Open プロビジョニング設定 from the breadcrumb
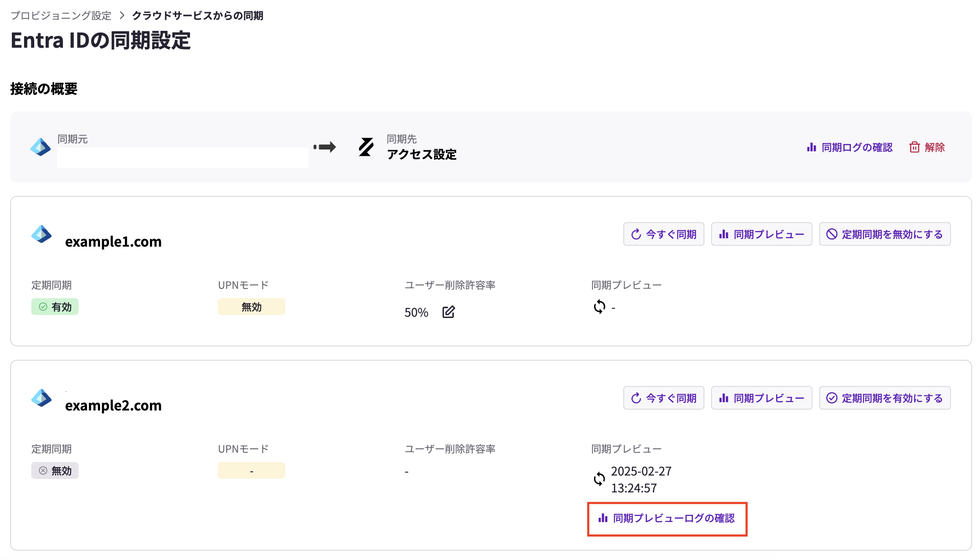Screen dimensions: 978x560 61,15
